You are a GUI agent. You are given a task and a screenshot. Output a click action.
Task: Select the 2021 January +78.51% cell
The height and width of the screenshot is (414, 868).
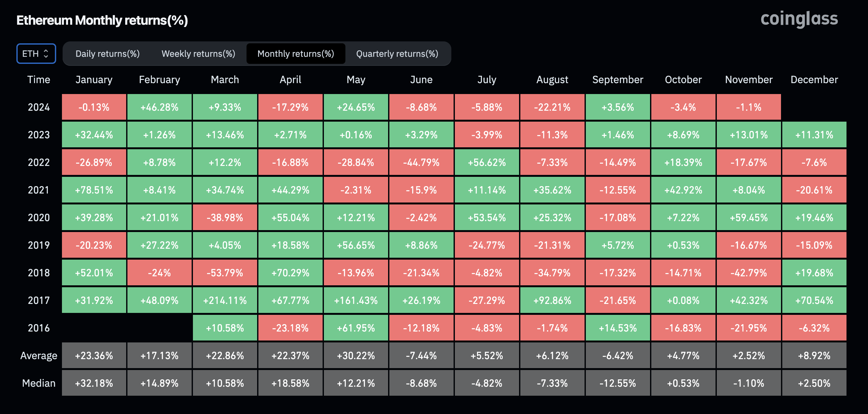(x=94, y=190)
